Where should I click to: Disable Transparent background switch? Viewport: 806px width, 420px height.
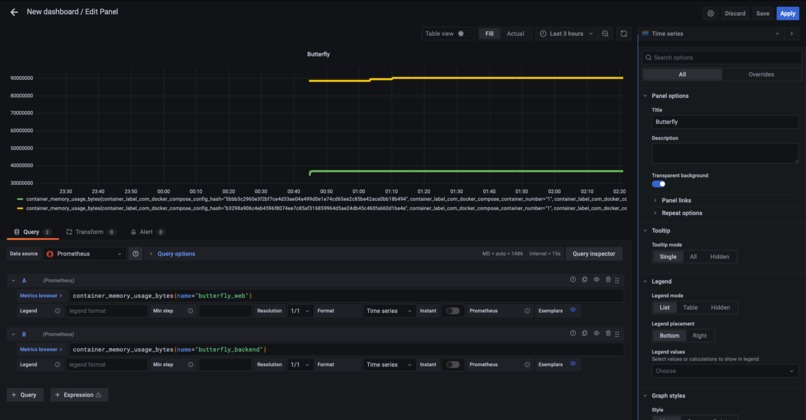point(658,184)
